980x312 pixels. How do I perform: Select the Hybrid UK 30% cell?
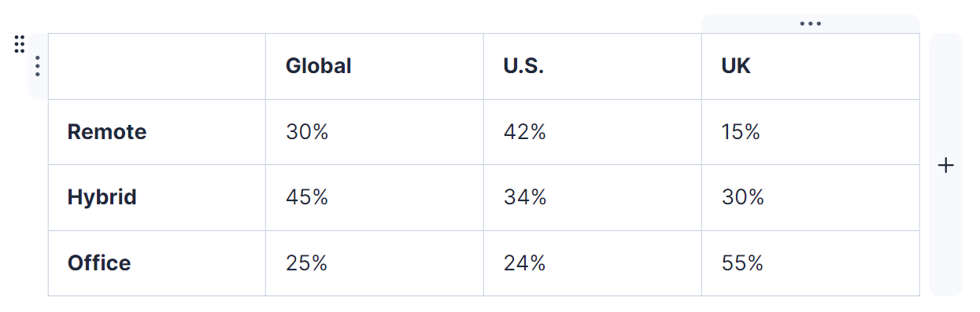[811, 197]
